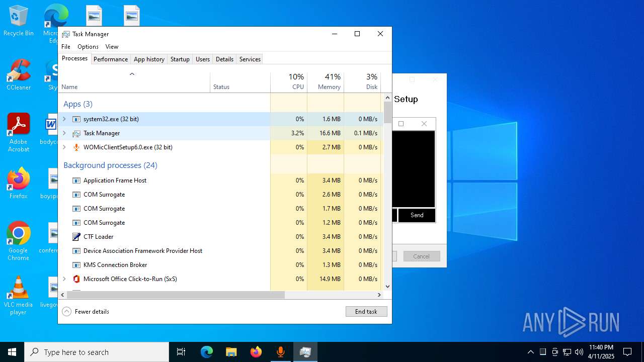Click the horizontal scrollbar thumb in the process list

176,295
